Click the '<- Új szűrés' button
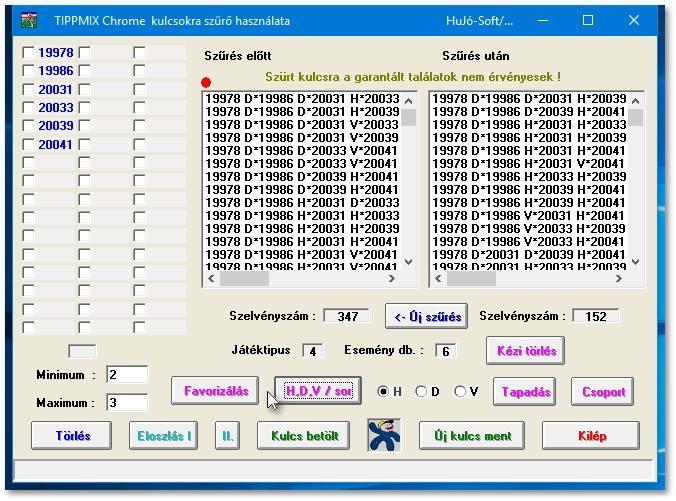Screen dimensions: 676x501 tap(426, 316)
